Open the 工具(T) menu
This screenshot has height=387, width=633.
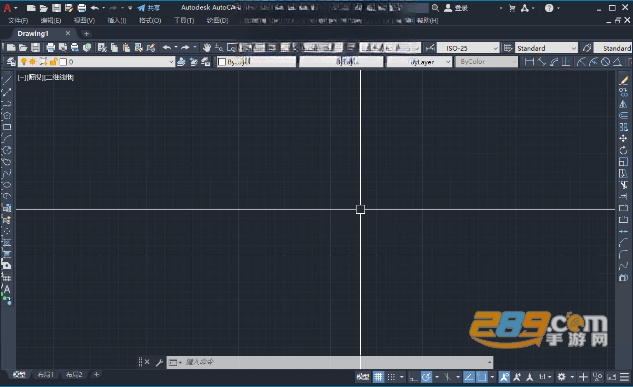pyautogui.click(x=184, y=21)
